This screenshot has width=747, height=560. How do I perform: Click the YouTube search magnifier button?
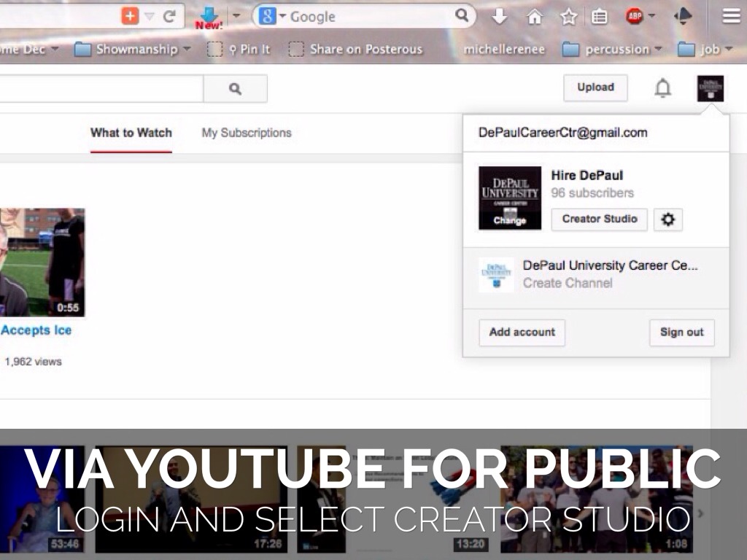(235, 89)
